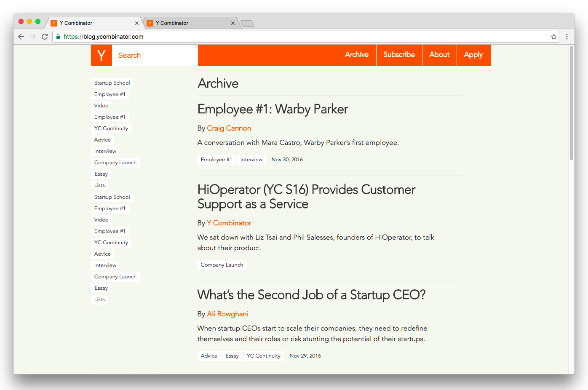Click the green padlock security icon
This screenshot has height=390, width=588.
point(58,37)
